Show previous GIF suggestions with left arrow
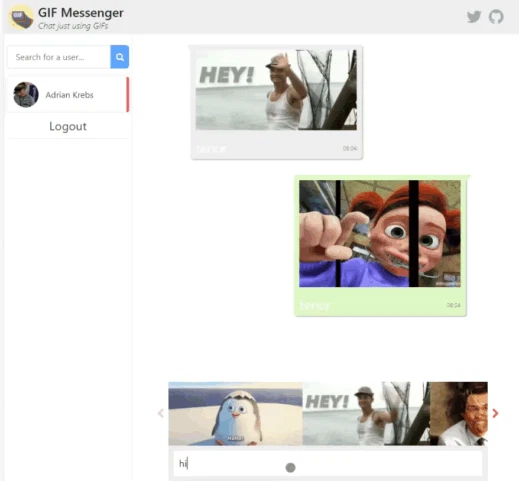This screenshot has height=481, width=519. coord(161,413)
